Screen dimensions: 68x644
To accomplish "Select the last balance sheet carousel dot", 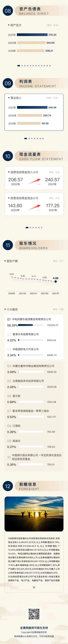I will coord(50,66).
